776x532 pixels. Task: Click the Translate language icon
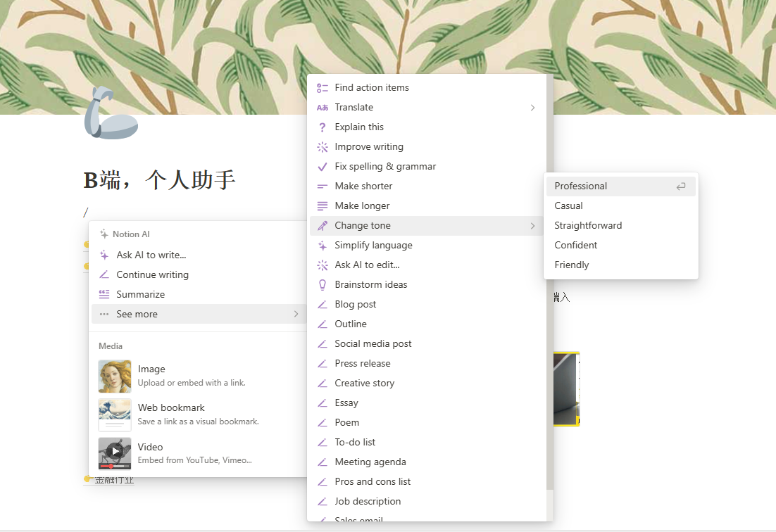[323, 108]
